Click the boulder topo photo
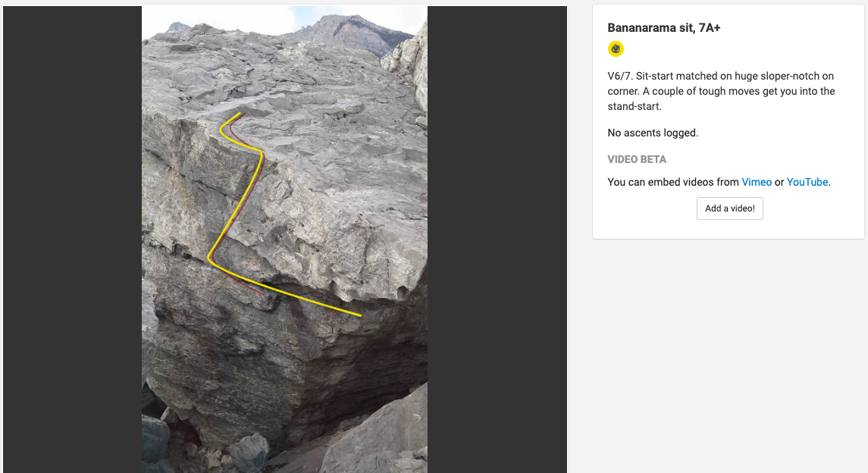The width and height of the screenshot is (868, 473). coord(284,239)
